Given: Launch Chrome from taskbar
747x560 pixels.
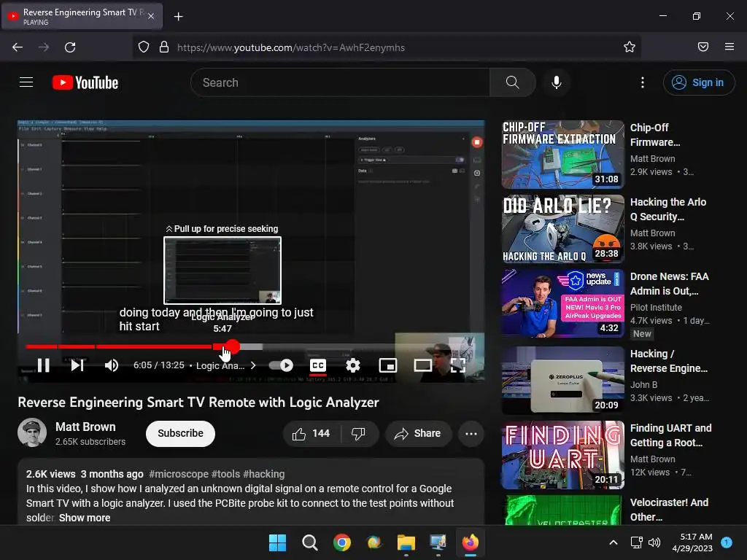Looking at the screenshot, I should [341, 542].
